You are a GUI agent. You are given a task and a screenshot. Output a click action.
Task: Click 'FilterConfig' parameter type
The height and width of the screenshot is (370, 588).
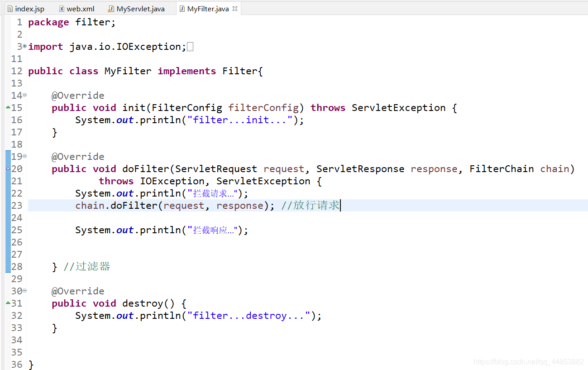[x=187, y=108]
